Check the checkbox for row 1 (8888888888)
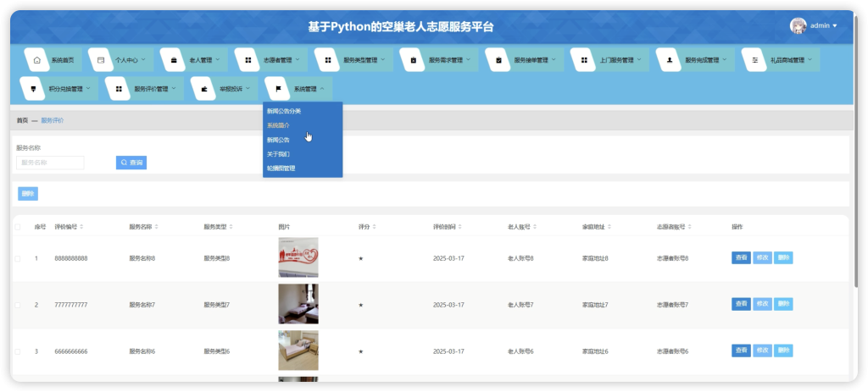The width and height of the screenshot is (868, 392). [x=18, y=258]
